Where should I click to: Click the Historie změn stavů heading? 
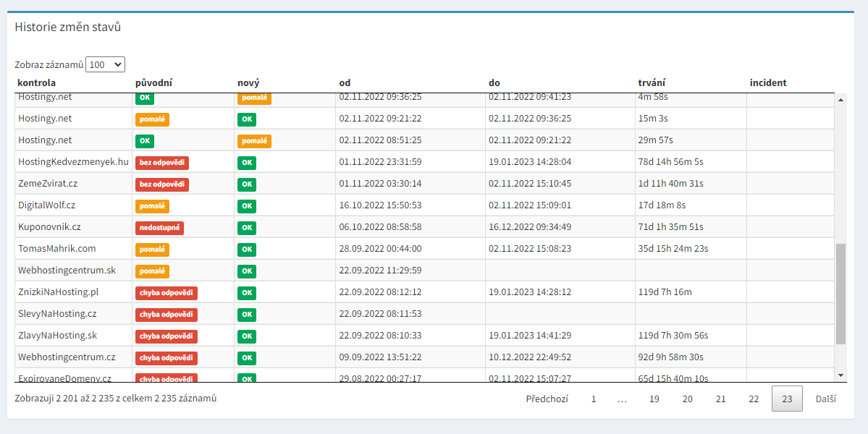coord(67,27)
